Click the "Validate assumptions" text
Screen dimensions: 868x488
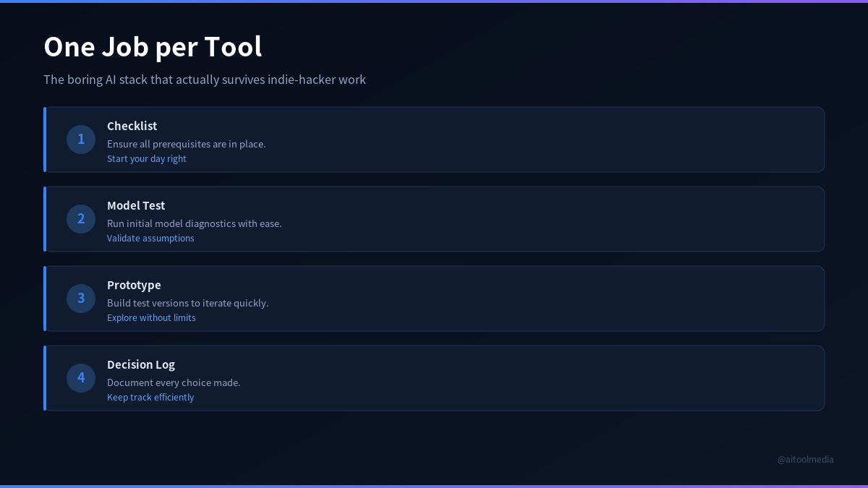pyautogui.click(x=150, y=238)
